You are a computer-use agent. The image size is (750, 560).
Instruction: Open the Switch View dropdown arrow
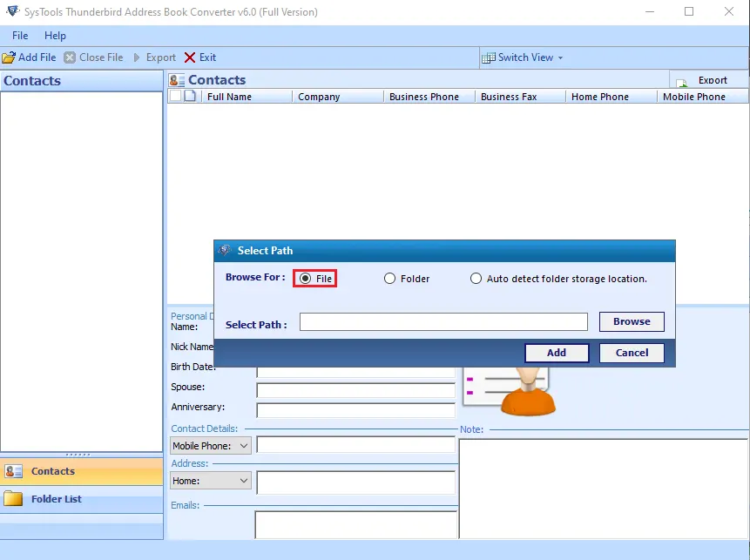(x=561, y=57)
